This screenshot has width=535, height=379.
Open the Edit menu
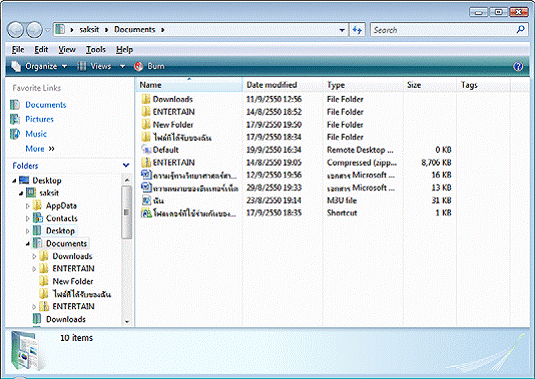pos(41,50)
